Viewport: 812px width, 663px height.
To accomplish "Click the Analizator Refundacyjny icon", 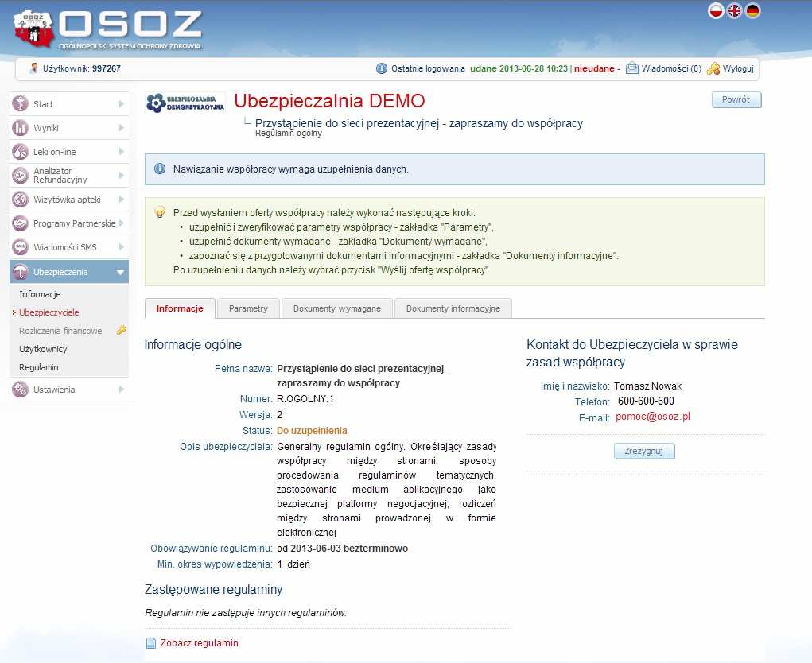I will pos(20,176).
